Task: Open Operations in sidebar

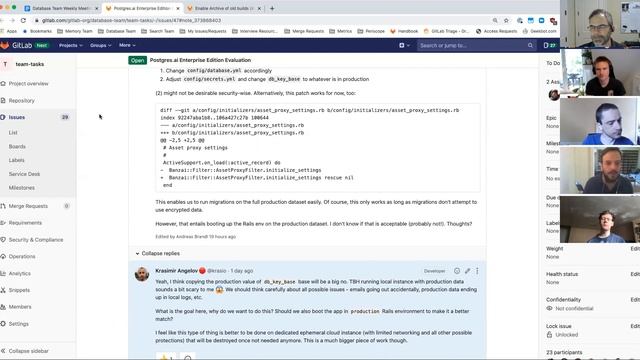Action: [22, 257]
